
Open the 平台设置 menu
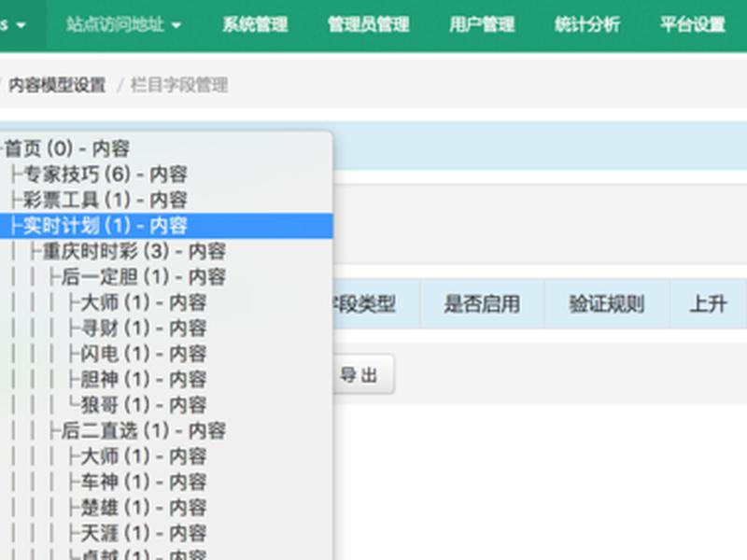(x=693, y=25)
